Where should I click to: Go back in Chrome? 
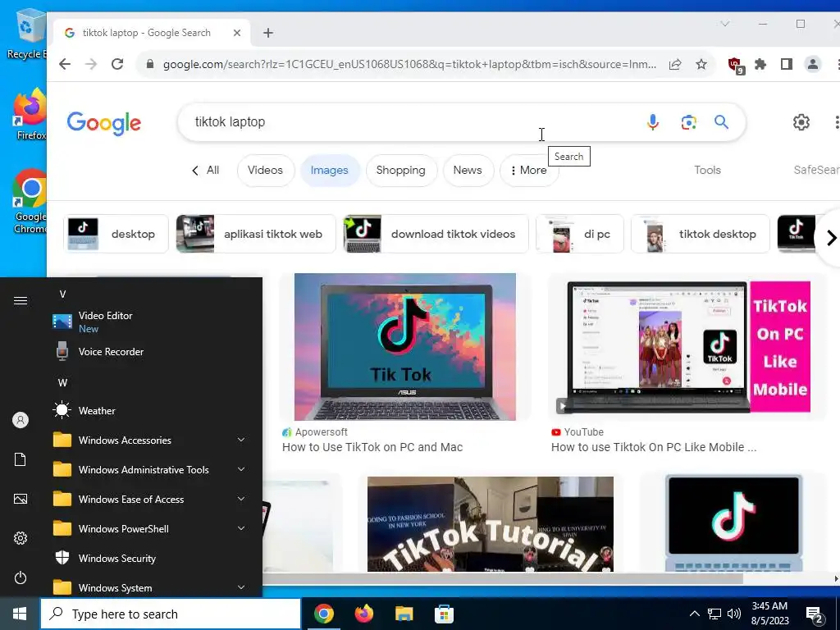tap(65, 64)
